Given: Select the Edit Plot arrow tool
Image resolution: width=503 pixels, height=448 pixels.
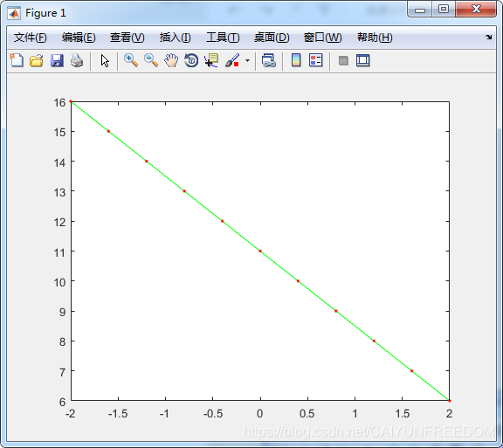Looking at the screenshot, I should (x=105, y=60).
